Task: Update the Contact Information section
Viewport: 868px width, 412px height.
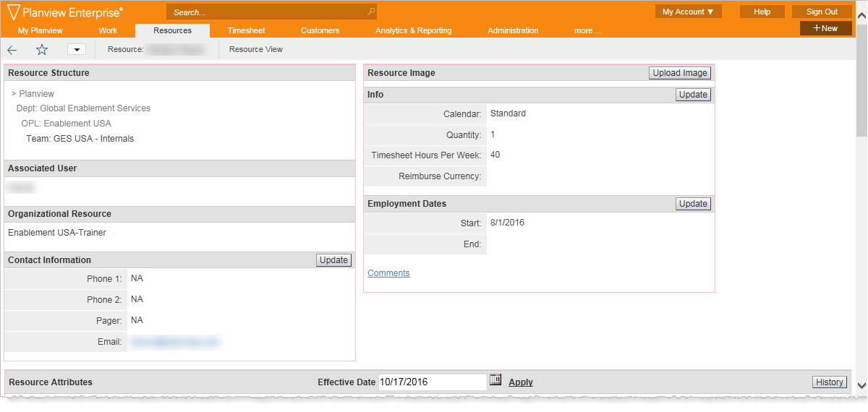Action: [x=333, y=260]
